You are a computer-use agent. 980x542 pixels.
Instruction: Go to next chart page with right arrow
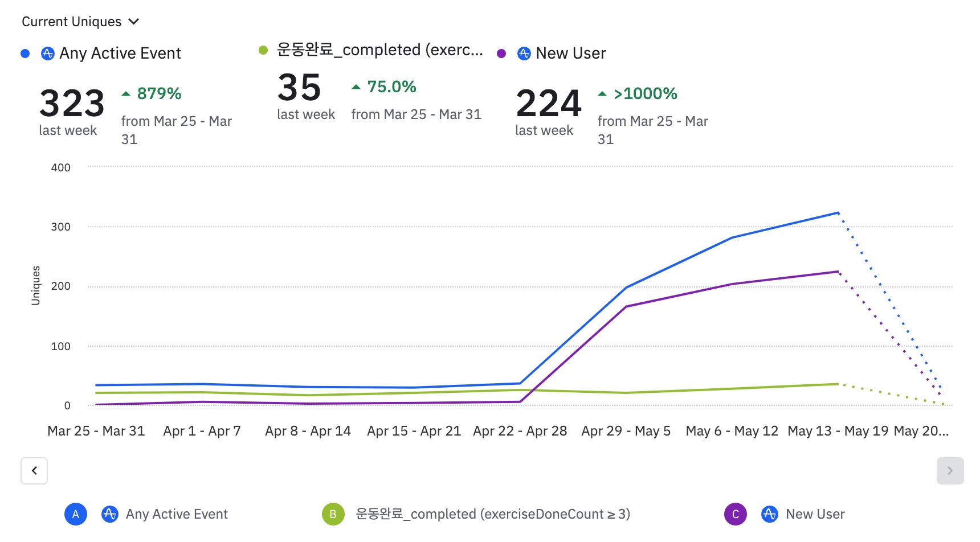[950, 471]
